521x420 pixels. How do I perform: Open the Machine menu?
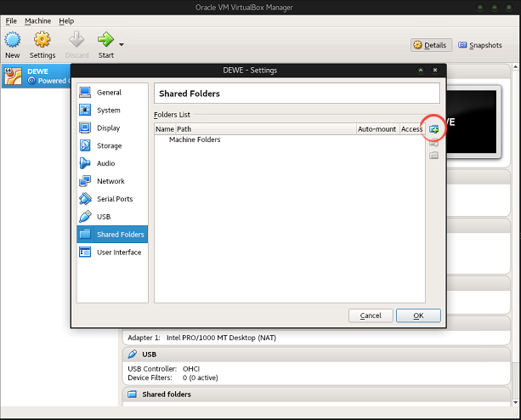pyautogui.click(x=38, y=21)
